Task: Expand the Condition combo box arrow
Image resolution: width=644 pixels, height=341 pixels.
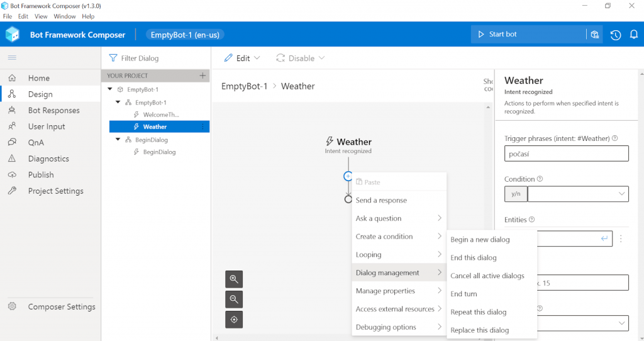Action: [621, 194]
